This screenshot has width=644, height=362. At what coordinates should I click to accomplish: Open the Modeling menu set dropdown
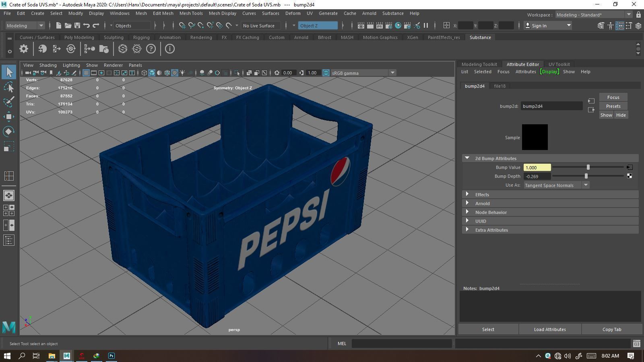(25, 25)
